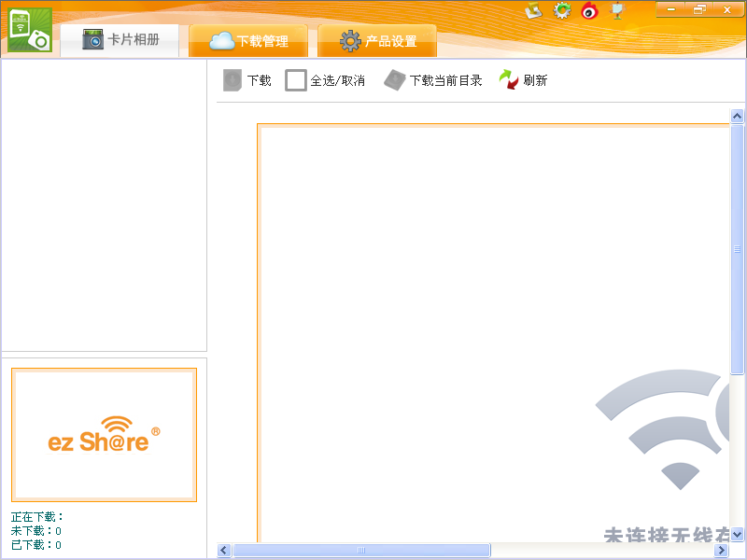Restore down the ez Share window
The width and height of the screenshot is (747, 560).
coord(699,9)
